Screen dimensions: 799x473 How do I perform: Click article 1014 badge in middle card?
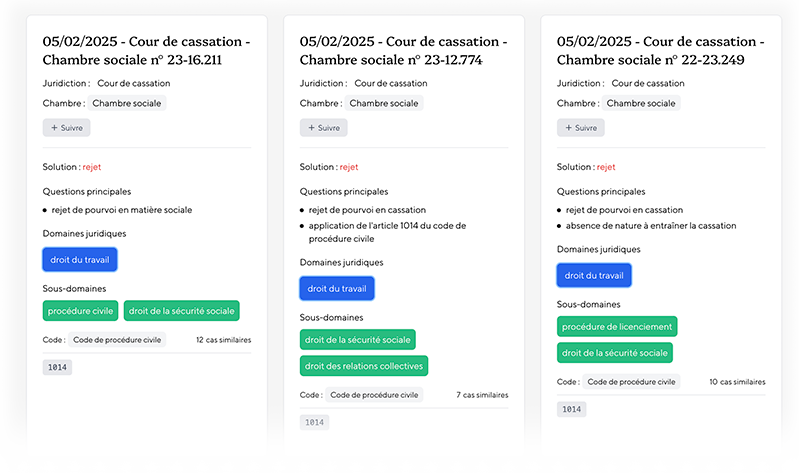click(x=314, y=423)
